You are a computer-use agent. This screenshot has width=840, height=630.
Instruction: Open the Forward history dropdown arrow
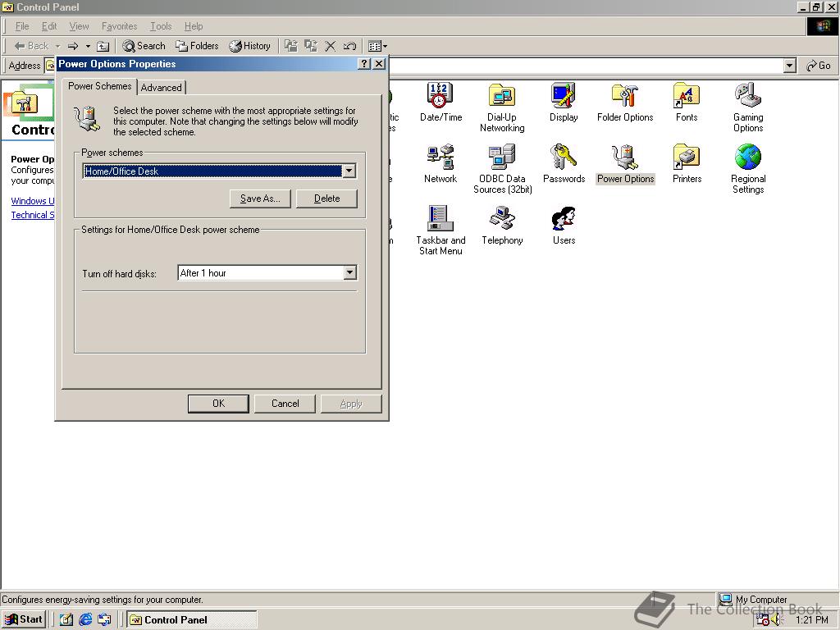click(x=88, y=46)
